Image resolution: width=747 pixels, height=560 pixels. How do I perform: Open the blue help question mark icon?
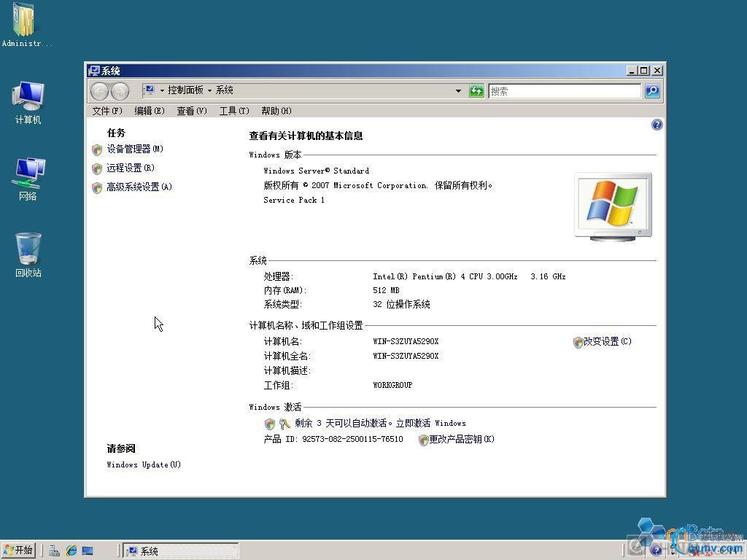(x=657, y=125)
